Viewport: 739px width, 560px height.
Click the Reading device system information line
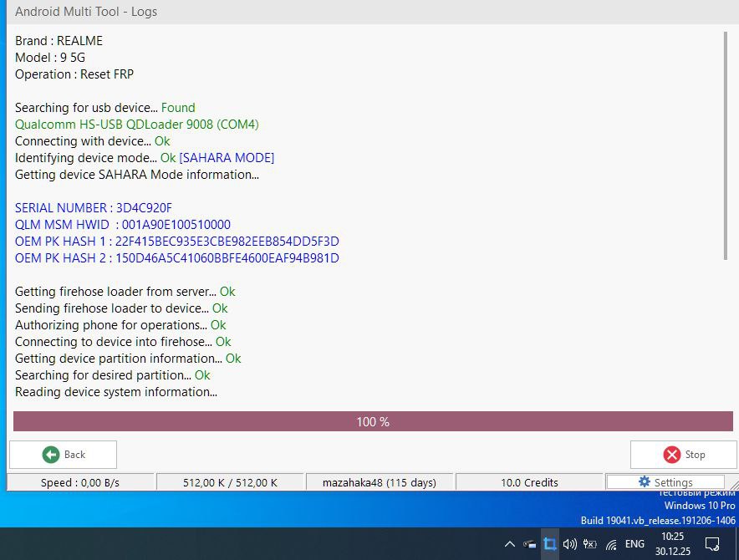coord(116,392)
